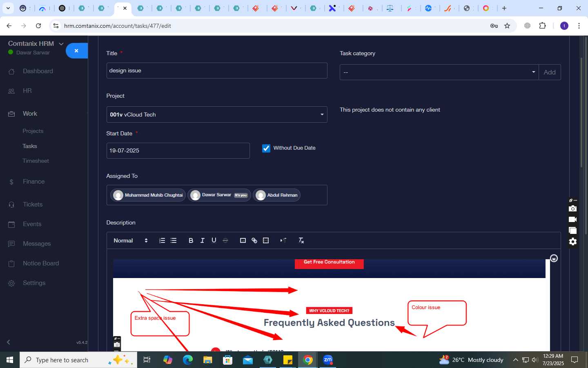This screenshot has height=368, width=588.
Task: Insert an ordered numbered list
Action: pyautogui.click(x=162, y=240)
